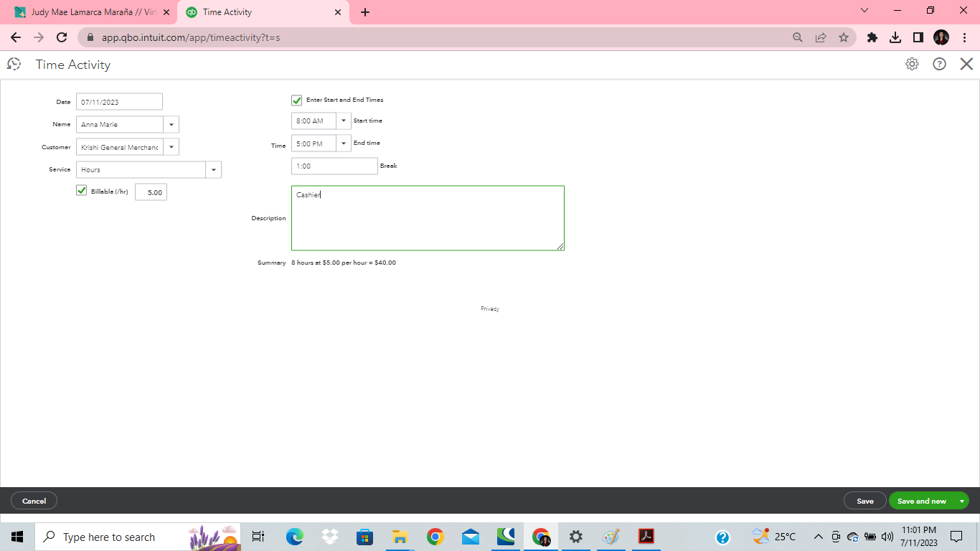Open the weather widget showing 25°C

(774, 537)
